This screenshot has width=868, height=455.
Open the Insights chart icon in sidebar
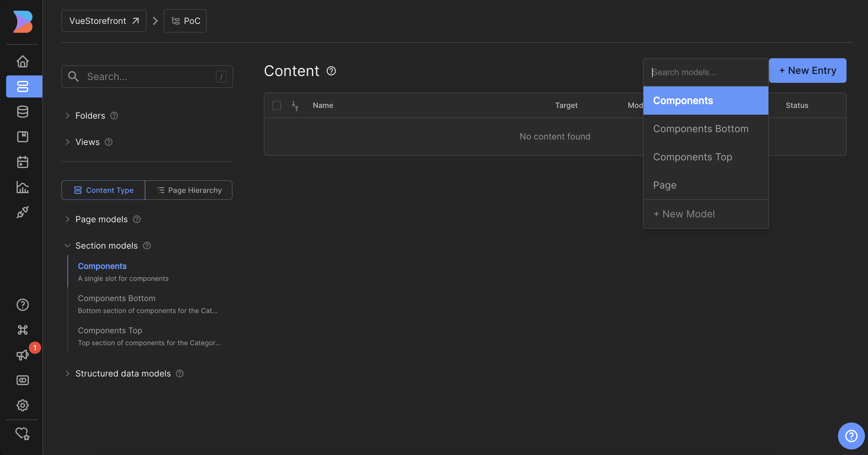click(23, 187)
